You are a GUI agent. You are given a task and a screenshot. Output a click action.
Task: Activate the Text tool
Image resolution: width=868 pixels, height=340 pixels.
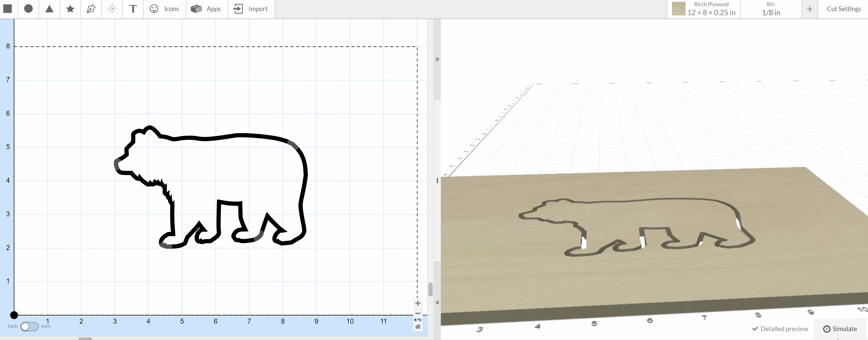tap(133, 9)
